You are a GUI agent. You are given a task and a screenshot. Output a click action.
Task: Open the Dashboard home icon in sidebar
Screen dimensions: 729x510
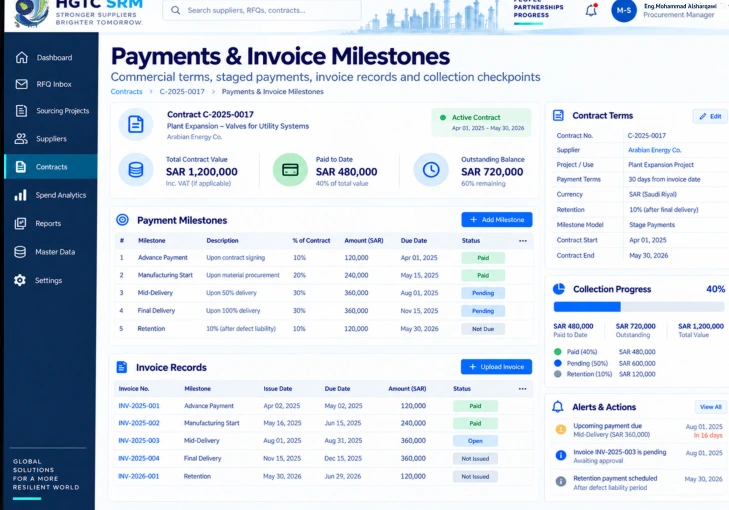(x=21, y=57)
